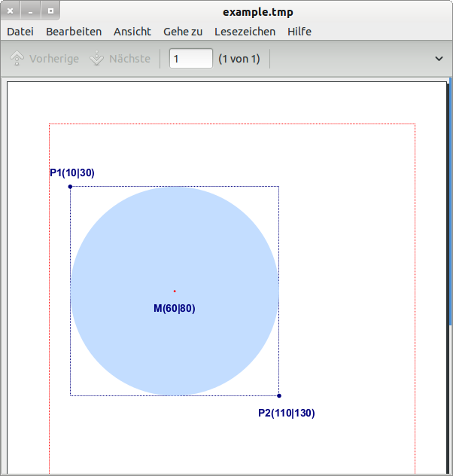Image resolution: width=453 pixels, height=476 pixels.
Task: Open the Bearbeiten menu
Action: (x=74, y=32)
